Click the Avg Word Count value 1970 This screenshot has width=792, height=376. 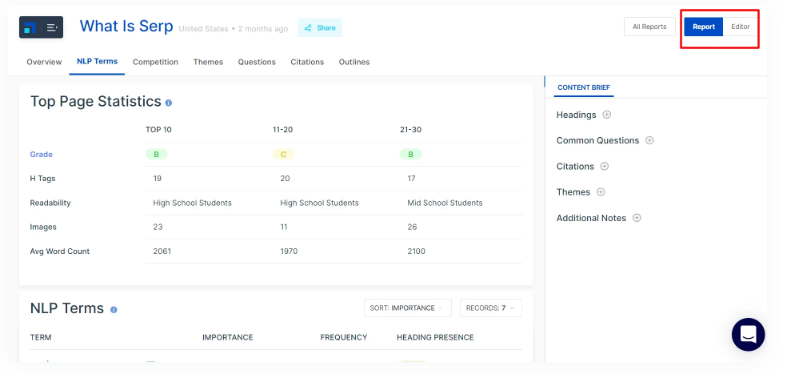pyautogui.click(x=289, y=251)
